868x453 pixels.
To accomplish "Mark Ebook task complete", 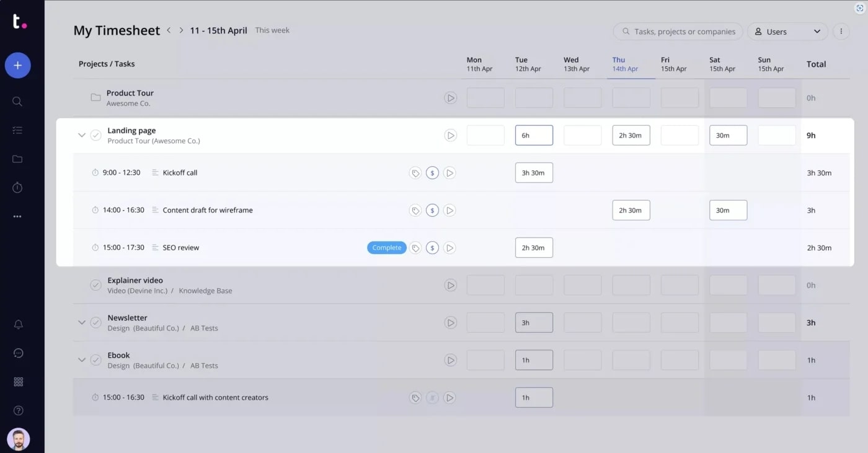I will (95, 360).
